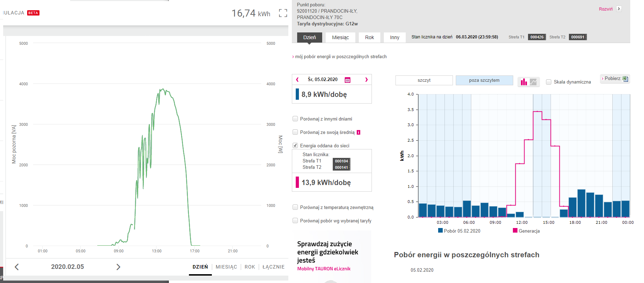Screen dimensions: 644x283
Task: Click the pink 'Generacja' legend swatch
Action: [x=515, y=230]
